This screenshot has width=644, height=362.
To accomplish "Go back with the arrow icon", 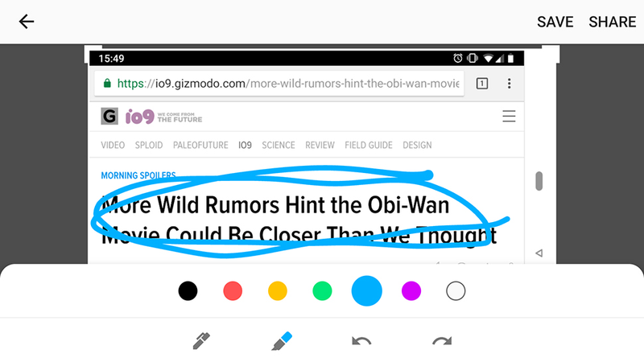I will [27, 22].
